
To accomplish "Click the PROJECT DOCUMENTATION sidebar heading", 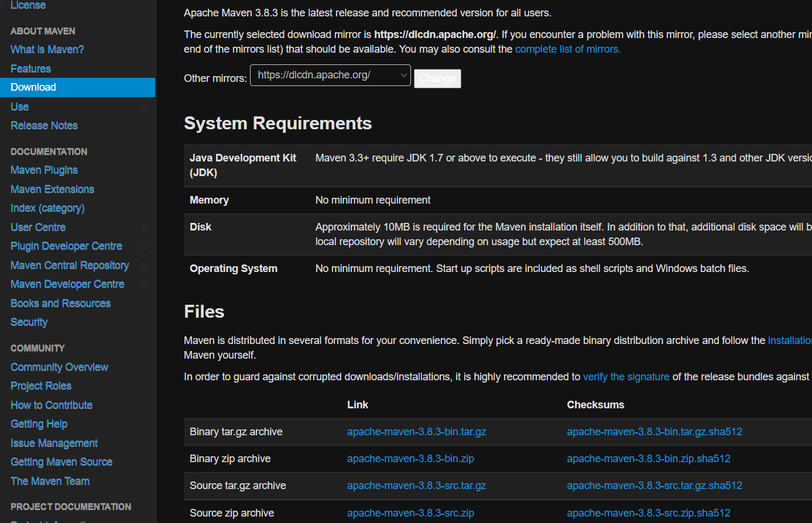I will (x=71, y=507).
